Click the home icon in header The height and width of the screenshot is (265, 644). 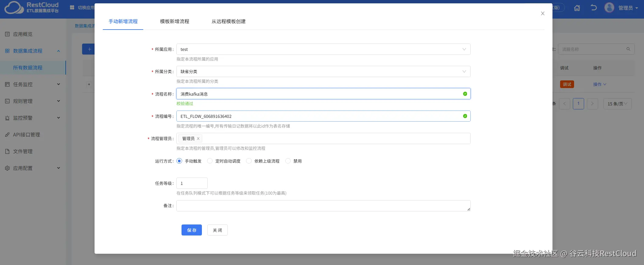coord(577,8)
